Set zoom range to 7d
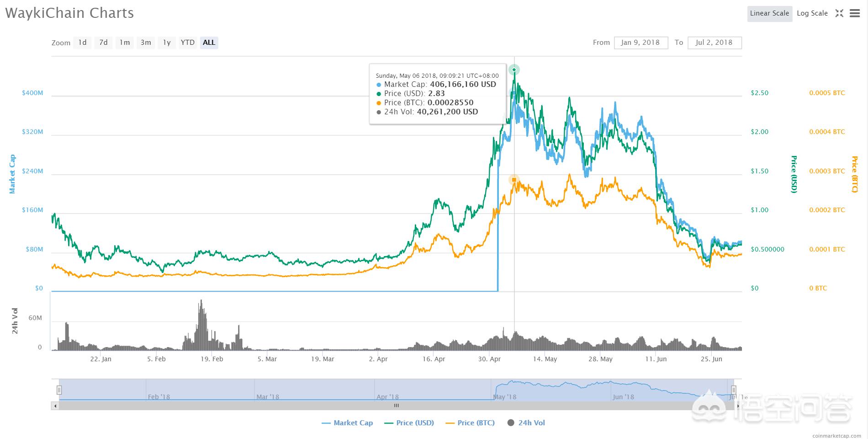Viewport: 868px width, 439px height. click(104, 43)
